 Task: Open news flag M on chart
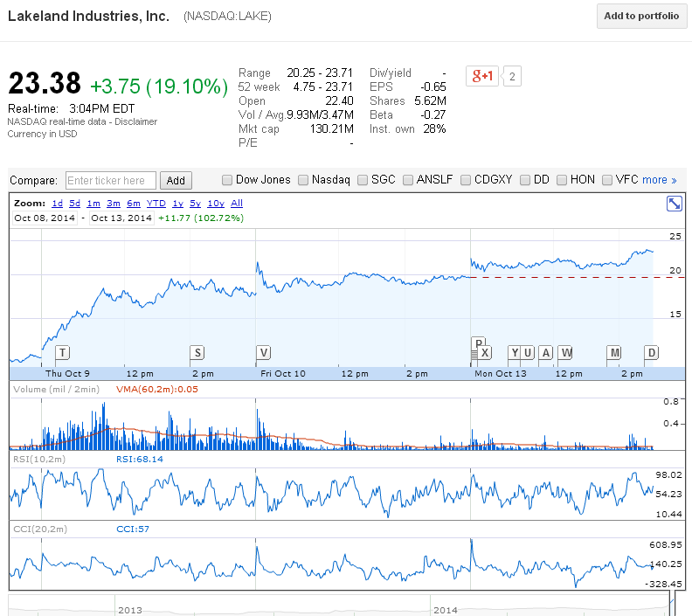point(614,353)
